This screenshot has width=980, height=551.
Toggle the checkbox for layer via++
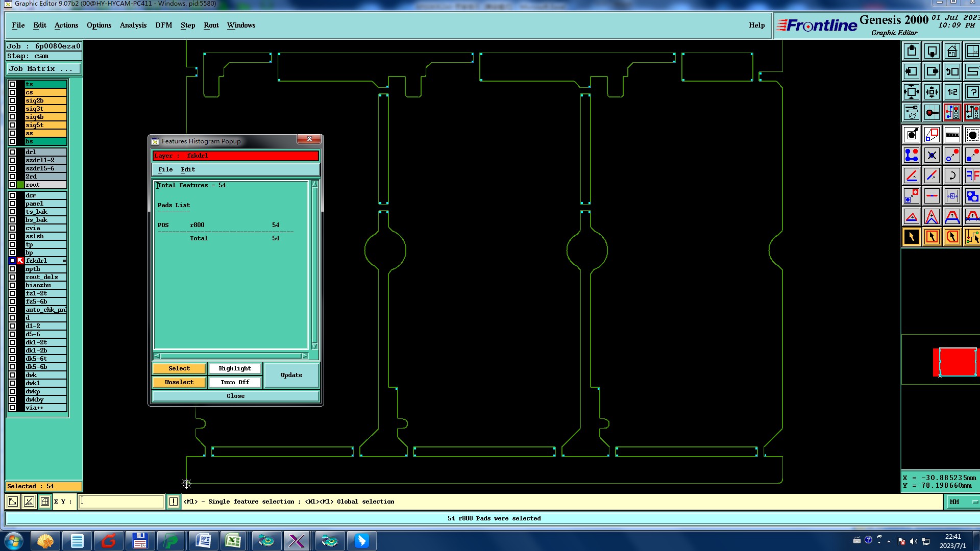[x=12, y=408]
